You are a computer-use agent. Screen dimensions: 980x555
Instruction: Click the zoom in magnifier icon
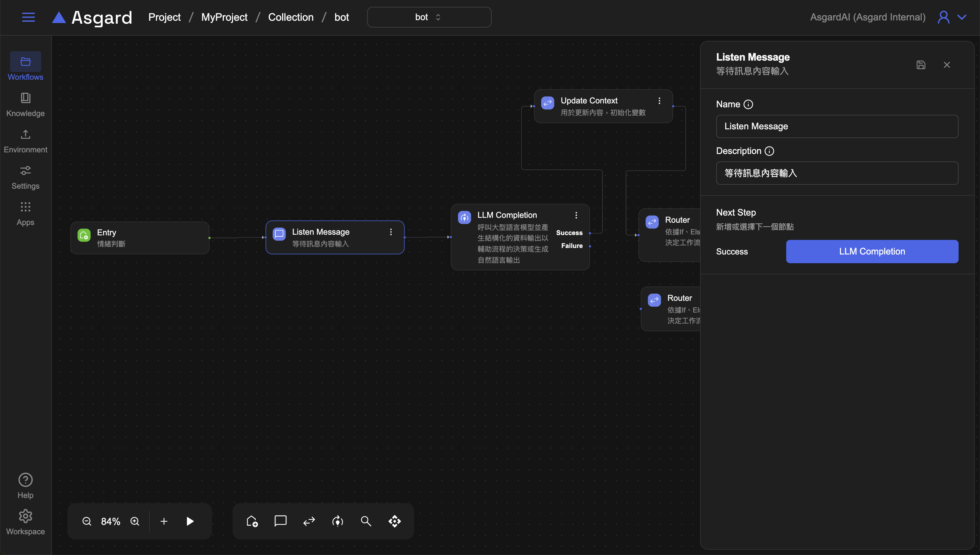[x=135, y=521]
